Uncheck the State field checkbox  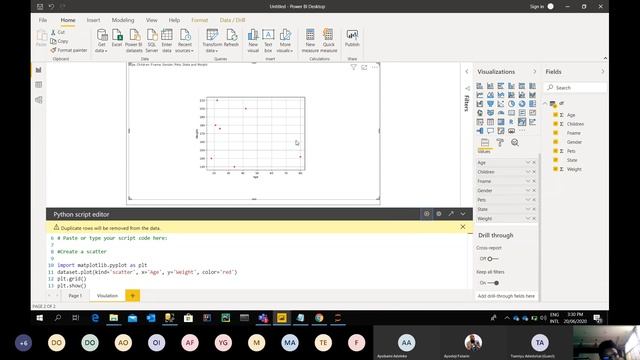tap(555, 160)
